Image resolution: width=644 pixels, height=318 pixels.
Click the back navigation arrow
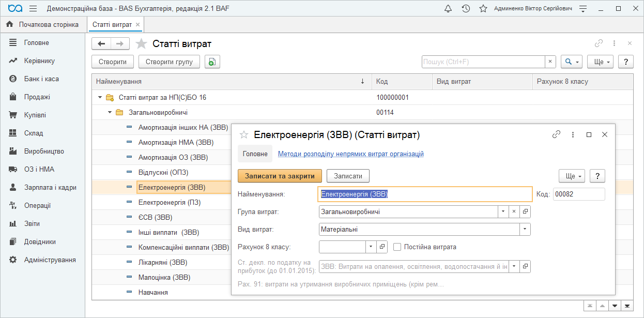(x=101, y=44)
